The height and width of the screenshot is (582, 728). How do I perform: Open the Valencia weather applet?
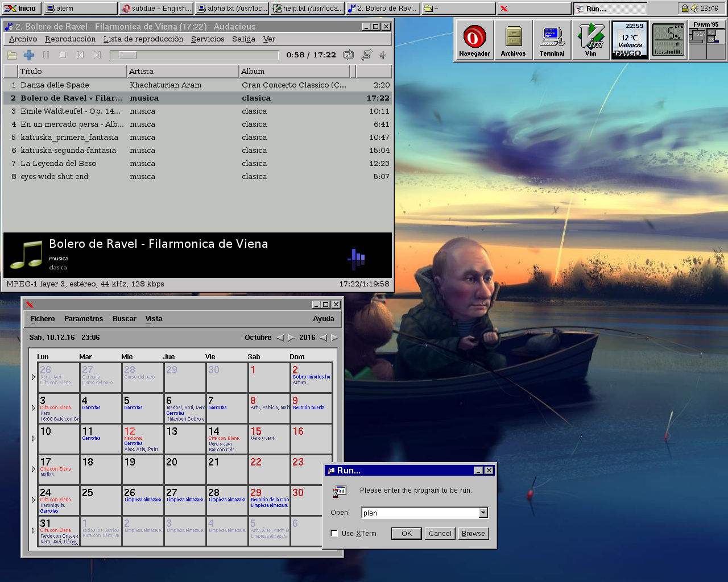point(630,40)
